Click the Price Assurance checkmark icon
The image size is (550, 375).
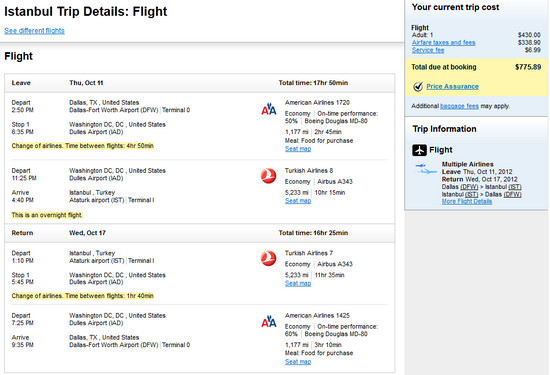(x=418, y=87)
